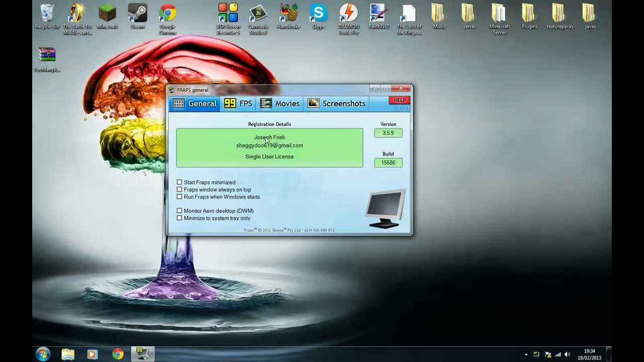Open the Movies tab
The width and height of the screenshot is (644, 362).
(280, 104)
